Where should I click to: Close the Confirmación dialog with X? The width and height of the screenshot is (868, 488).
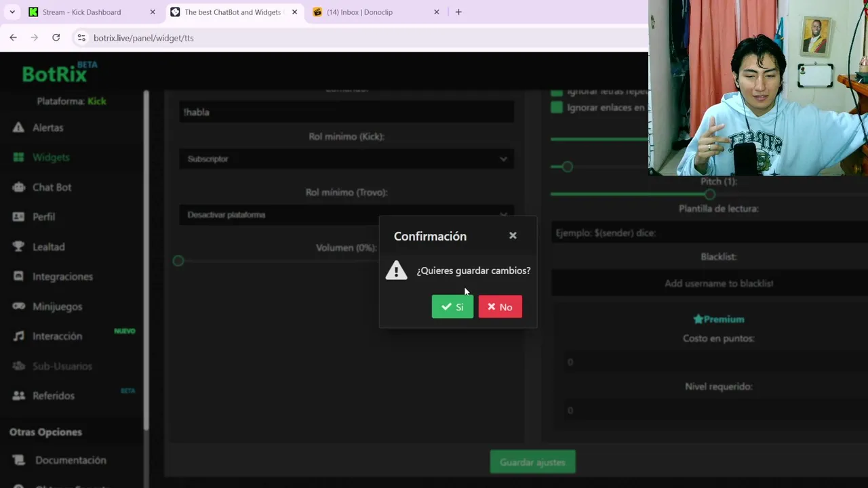pyautogui.click(x=513, y=235)
